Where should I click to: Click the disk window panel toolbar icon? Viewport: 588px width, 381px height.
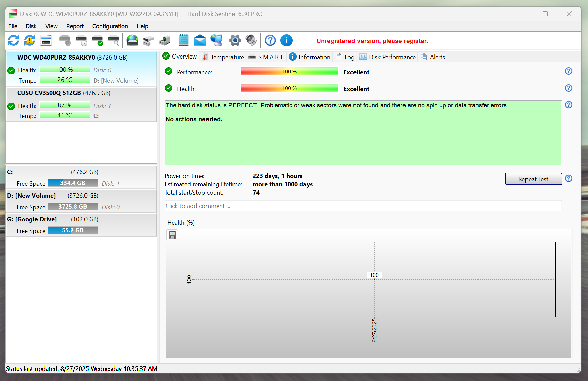tap(46, 41)
